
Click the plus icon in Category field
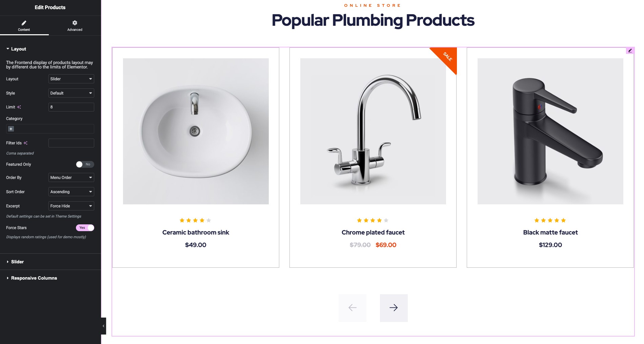click(11, 129)
